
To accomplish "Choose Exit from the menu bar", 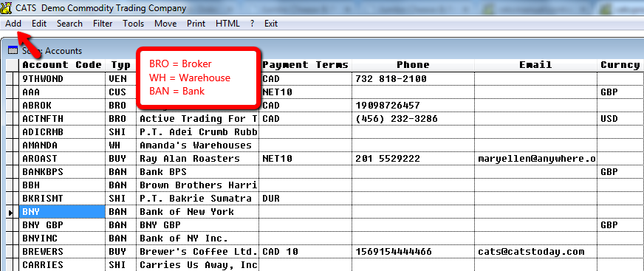I will coord(270,24).
